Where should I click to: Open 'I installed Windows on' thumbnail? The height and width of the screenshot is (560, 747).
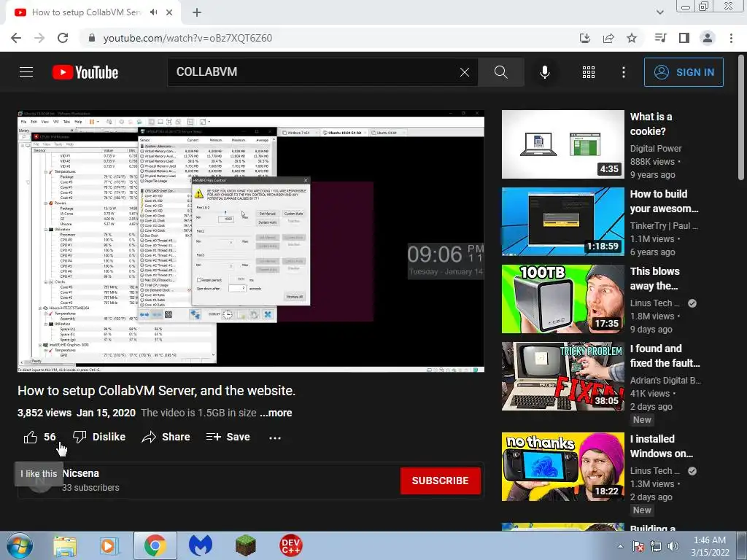(x=562, y=467)
